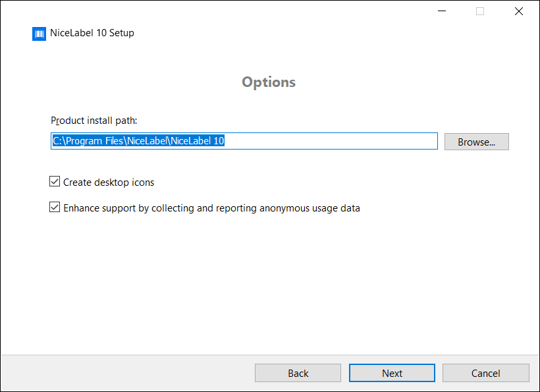Screen dimensions: 540x392
Task: Go Back to the previous setup step
Action: click(298, 373)
